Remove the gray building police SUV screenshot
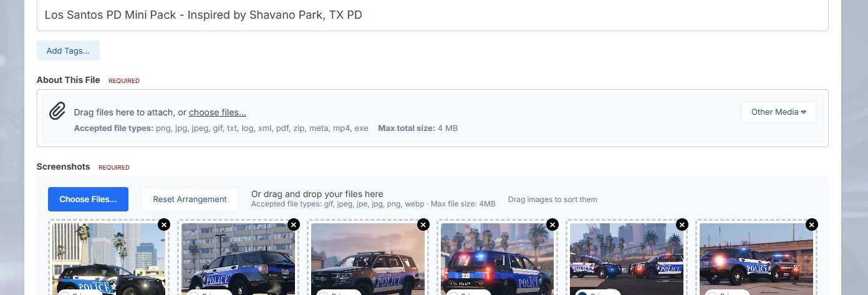Image resolution: width=868 pixels, height=295 pixels. click(x=294, y=225)
